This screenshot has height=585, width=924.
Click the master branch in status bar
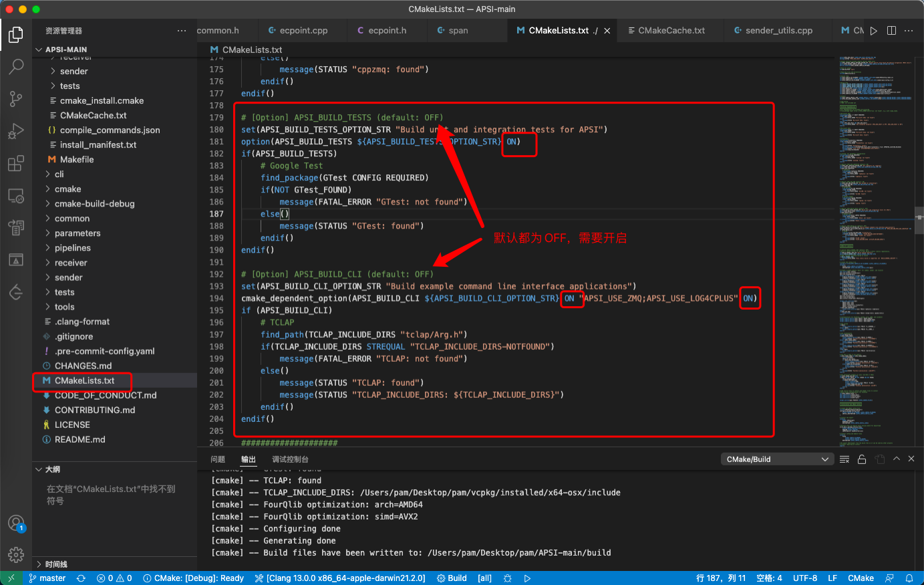click(x=47, y=578)
